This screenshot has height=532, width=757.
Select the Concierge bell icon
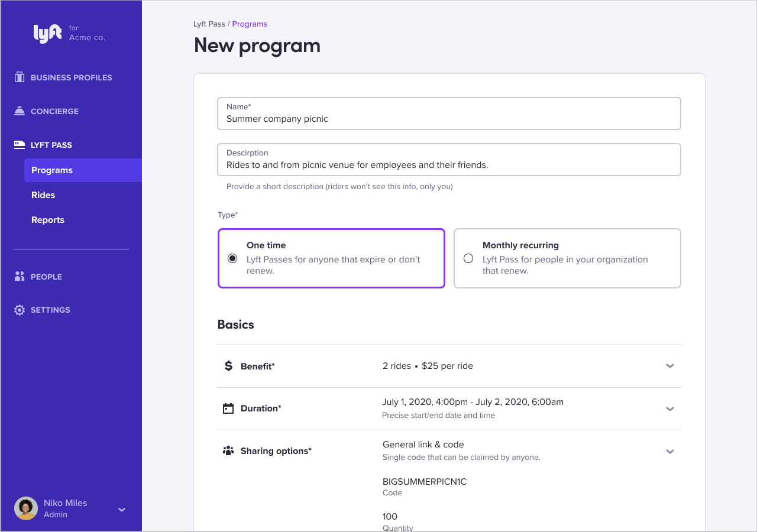[19, 111]
